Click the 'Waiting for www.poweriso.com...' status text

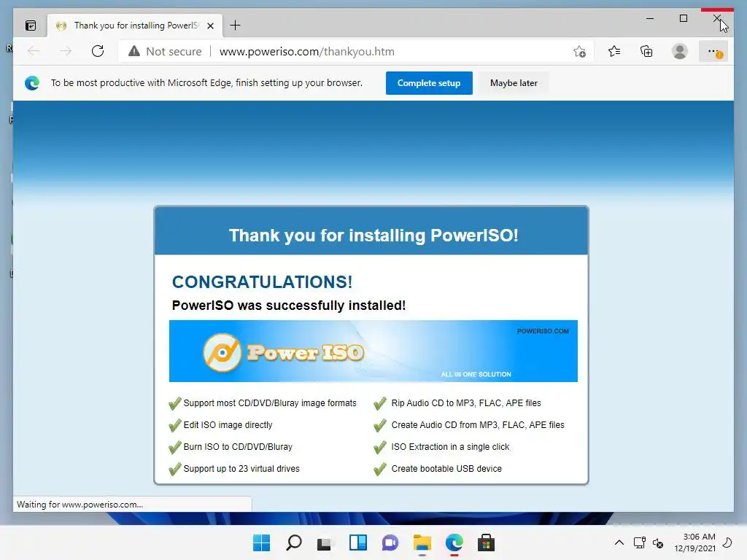click(x=80, y=505)
